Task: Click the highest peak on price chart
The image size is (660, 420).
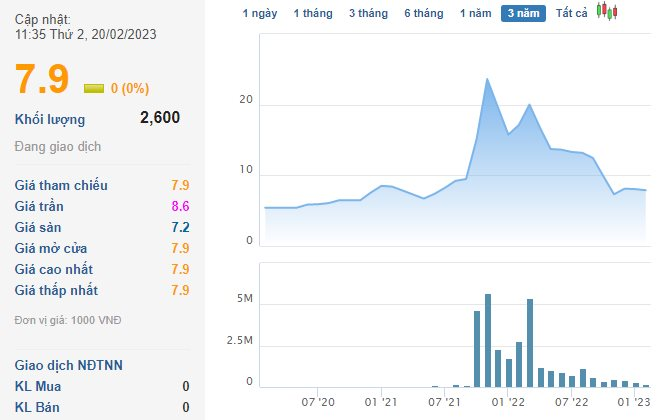Action: 487,79
